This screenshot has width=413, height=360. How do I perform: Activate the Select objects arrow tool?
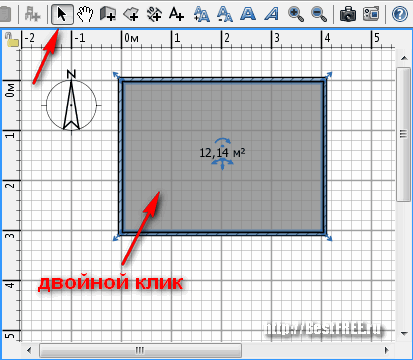coord(62,15)
